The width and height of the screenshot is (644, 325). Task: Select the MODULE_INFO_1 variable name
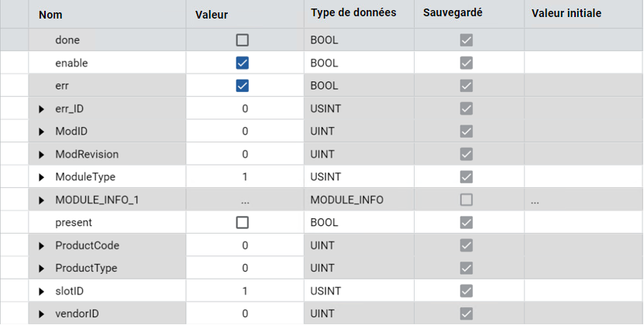pyautogui.click(x=97, y=200)
